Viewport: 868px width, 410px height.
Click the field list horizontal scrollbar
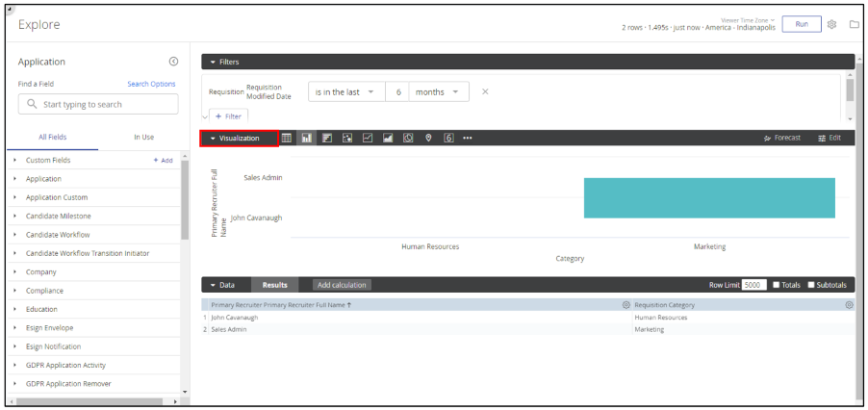89,401
